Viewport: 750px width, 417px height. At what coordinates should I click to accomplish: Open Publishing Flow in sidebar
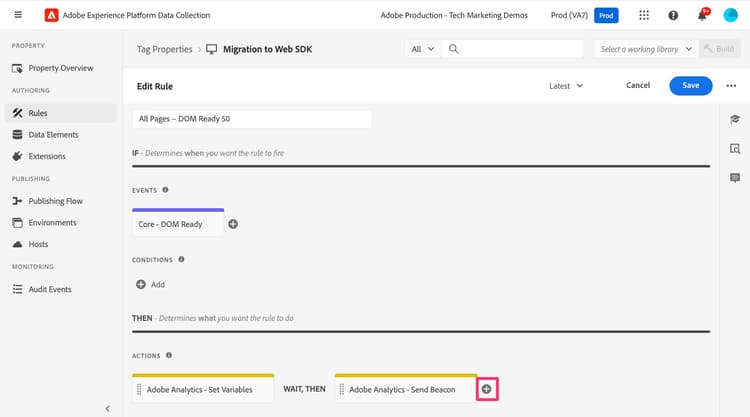pyautogui.click(x=55, y=201)
